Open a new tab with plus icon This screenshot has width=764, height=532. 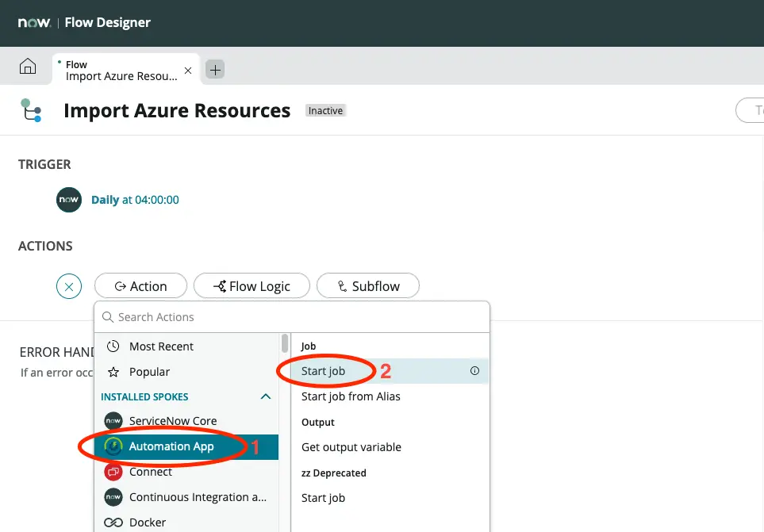click(x=215, y=70)
